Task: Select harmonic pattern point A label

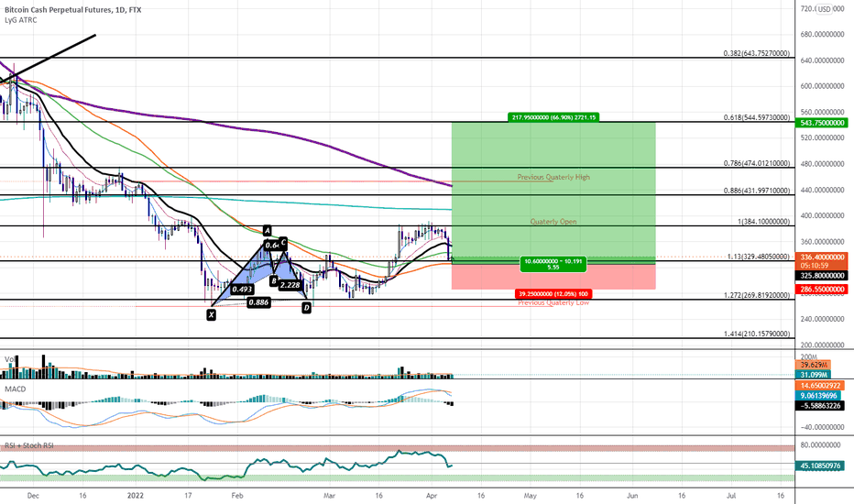Action: click(x=267, y=231)
